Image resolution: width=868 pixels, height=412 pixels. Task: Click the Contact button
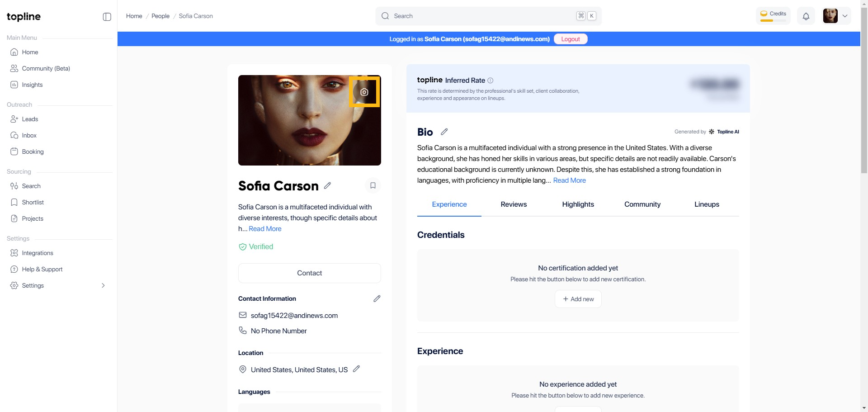point(309,273)
